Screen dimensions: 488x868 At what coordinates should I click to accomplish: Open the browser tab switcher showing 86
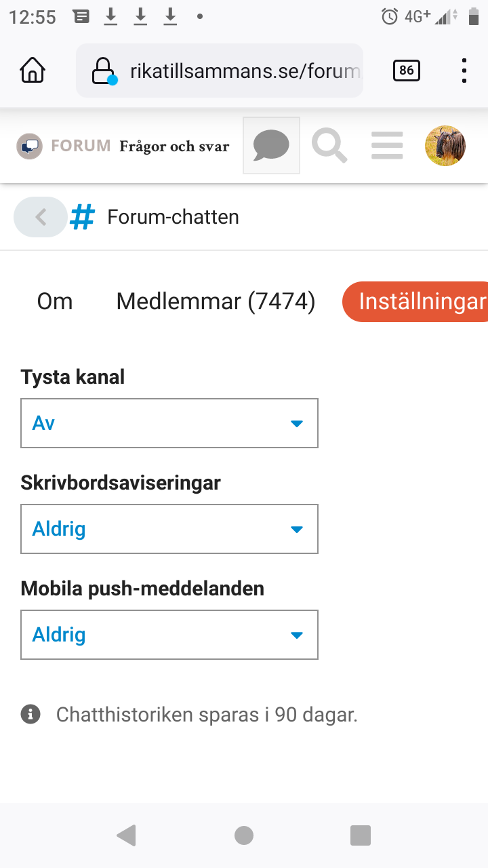[406, 71]
